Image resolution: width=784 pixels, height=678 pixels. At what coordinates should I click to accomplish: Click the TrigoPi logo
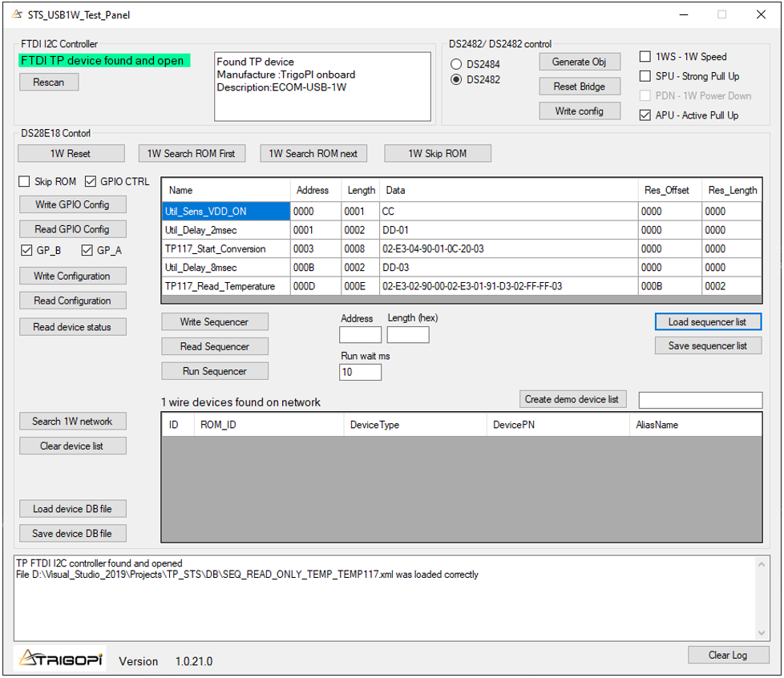tap(60, 658)
